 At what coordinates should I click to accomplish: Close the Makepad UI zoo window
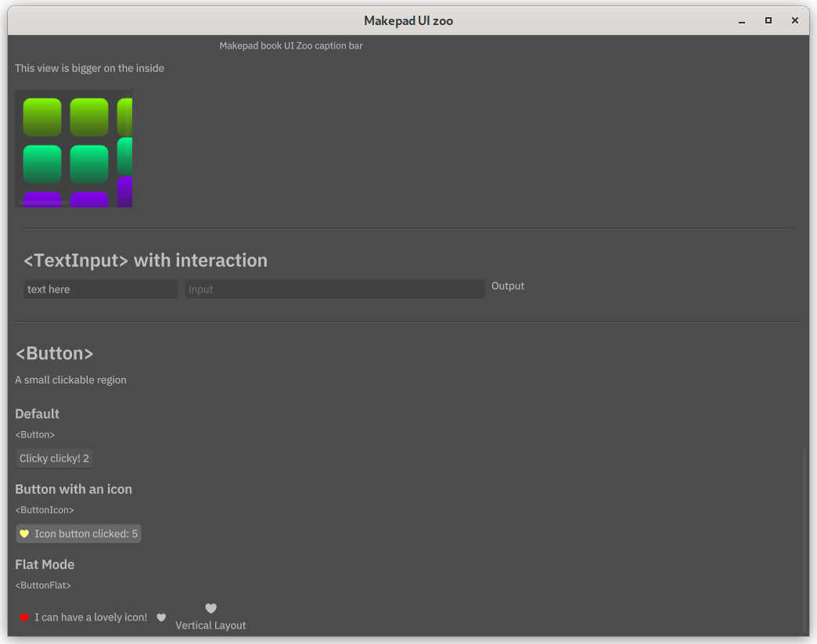[x=795, y=21]
